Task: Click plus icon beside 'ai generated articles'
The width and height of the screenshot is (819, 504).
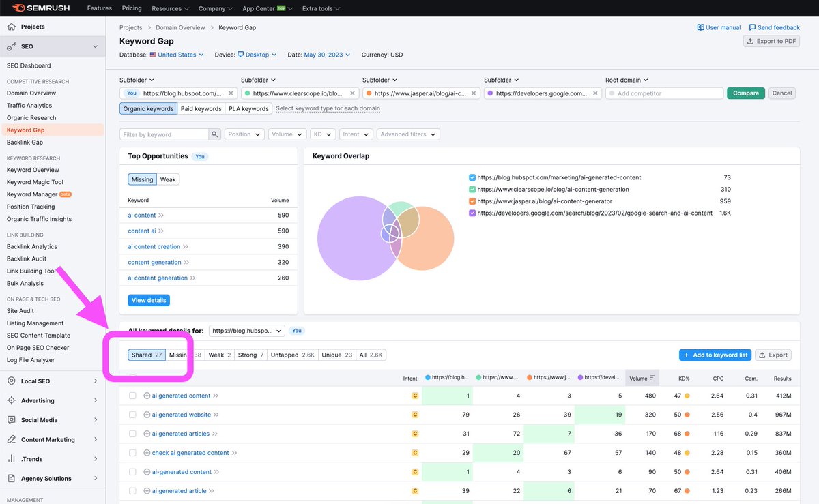Action: pos(147,434)
